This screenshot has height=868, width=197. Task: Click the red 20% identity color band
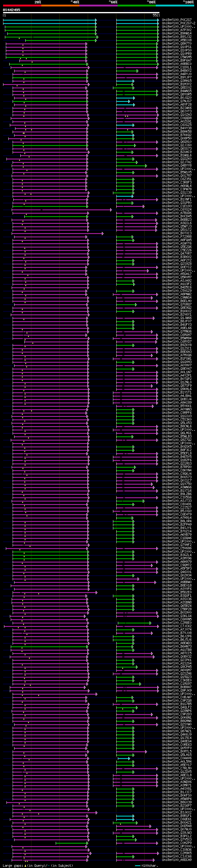[x=22, y=6]
